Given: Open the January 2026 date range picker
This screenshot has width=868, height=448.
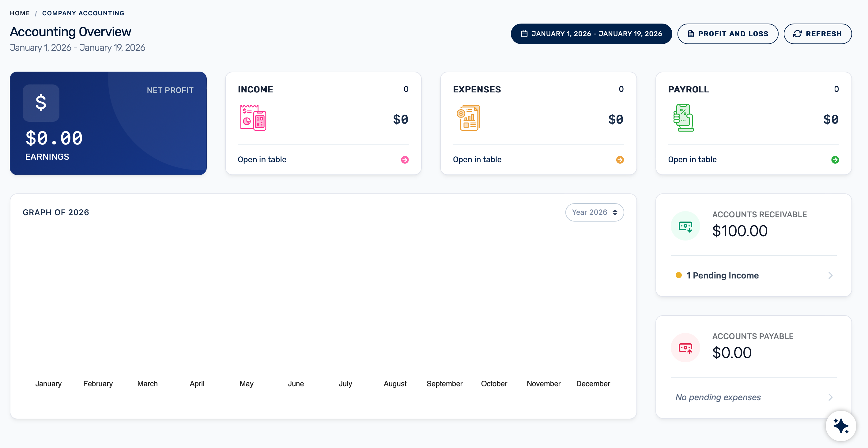Looking at the screenshot, I should pos(591,34).
